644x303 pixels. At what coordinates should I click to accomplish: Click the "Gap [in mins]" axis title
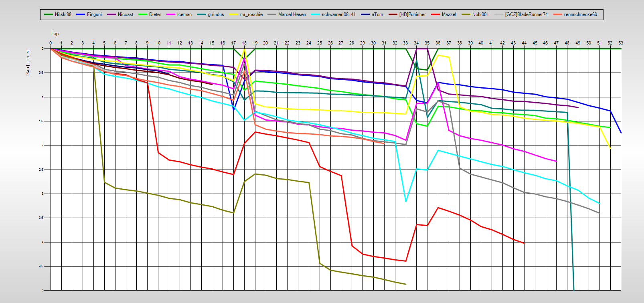[28, 62]
